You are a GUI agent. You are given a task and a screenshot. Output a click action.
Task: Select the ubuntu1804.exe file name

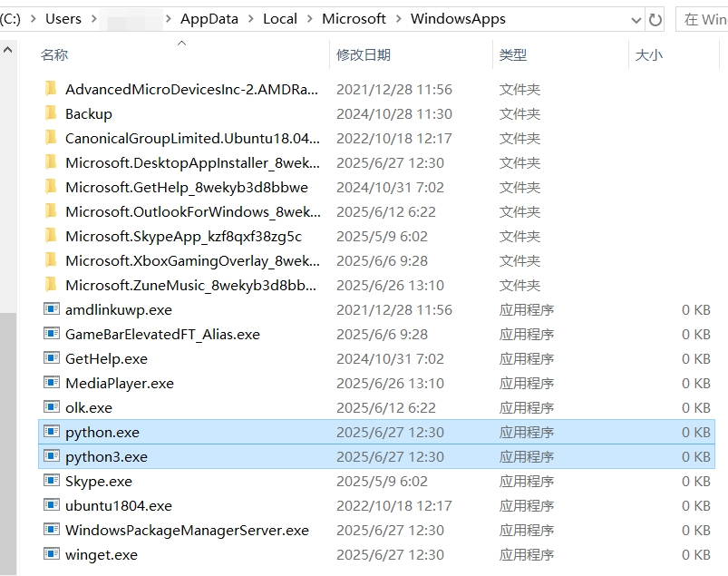pyautogui.click(x=119, y=506)
